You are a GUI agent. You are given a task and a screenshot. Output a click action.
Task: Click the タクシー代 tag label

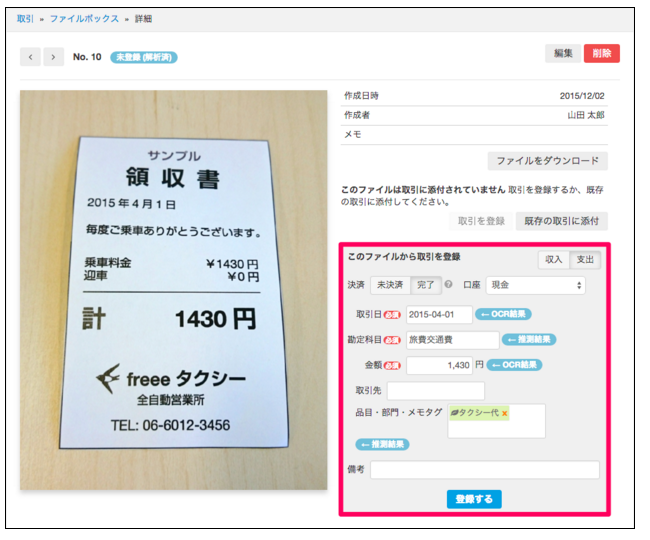(478, 413)
